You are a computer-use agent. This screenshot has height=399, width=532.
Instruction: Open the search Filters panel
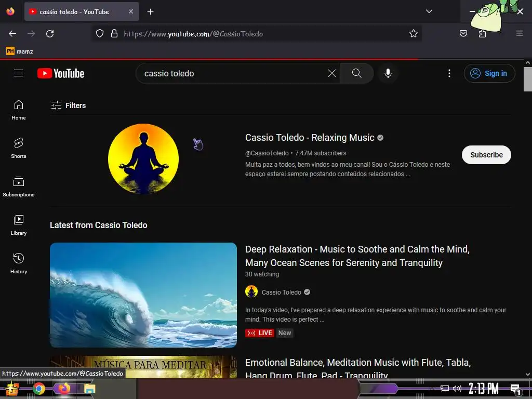(x=68, y=105)
